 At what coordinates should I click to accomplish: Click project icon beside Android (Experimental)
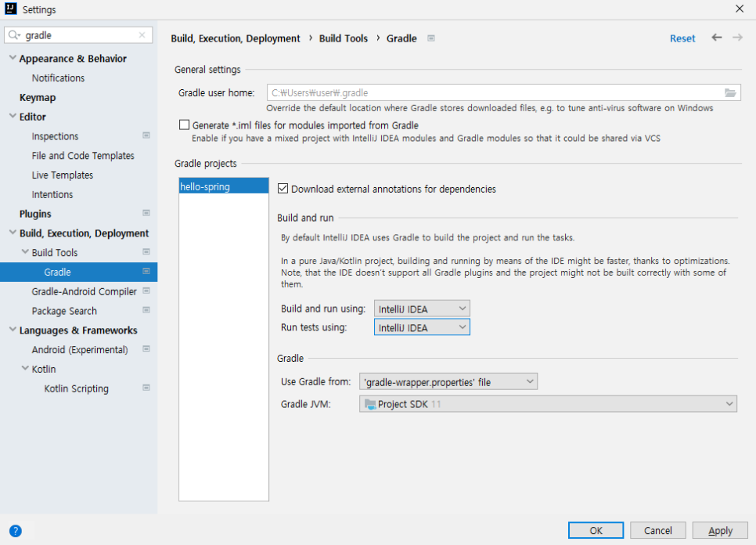146,348
